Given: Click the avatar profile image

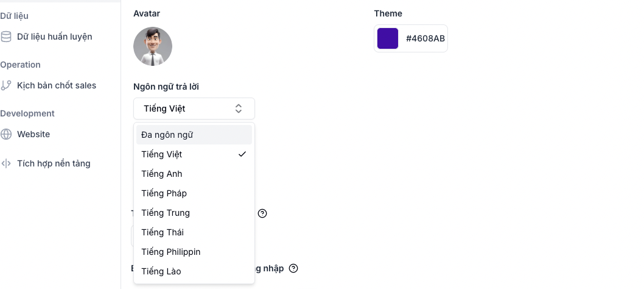Looking at the screenshot, I should click(x=153, y=46).
